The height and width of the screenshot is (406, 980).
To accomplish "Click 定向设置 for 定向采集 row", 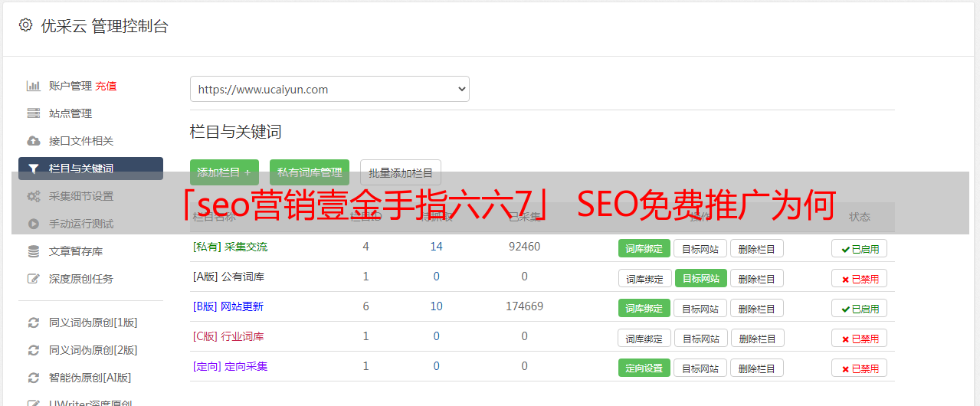I will [x=644, y=368].
